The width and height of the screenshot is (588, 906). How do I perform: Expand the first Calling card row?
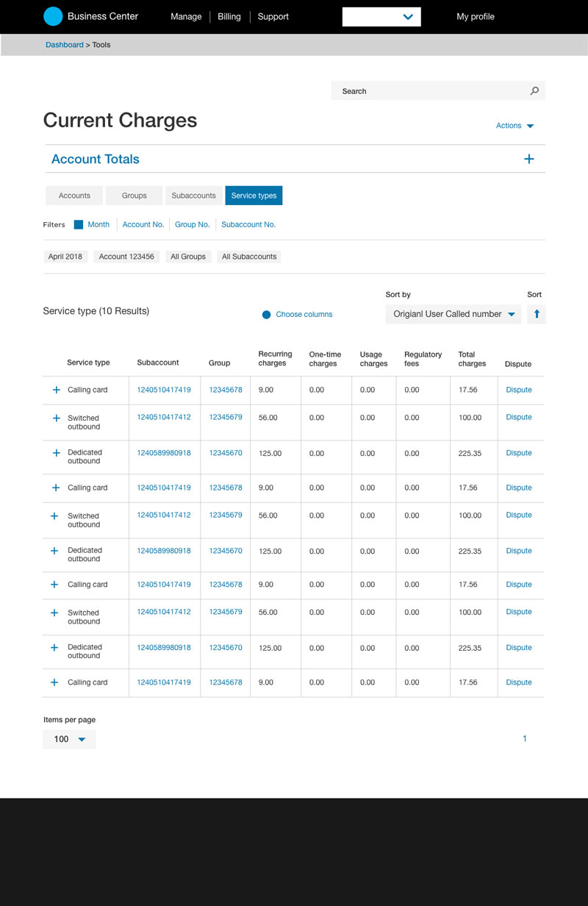point(56,390)
